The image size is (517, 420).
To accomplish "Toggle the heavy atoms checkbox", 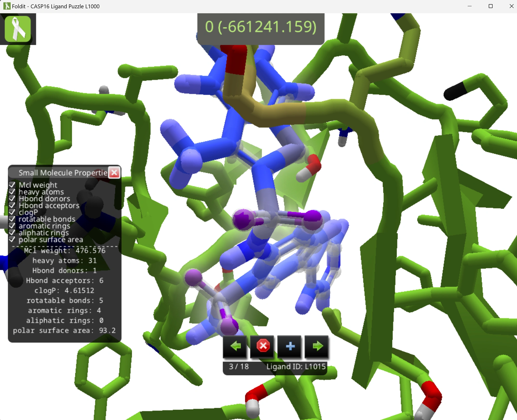I will coord(12,192).
